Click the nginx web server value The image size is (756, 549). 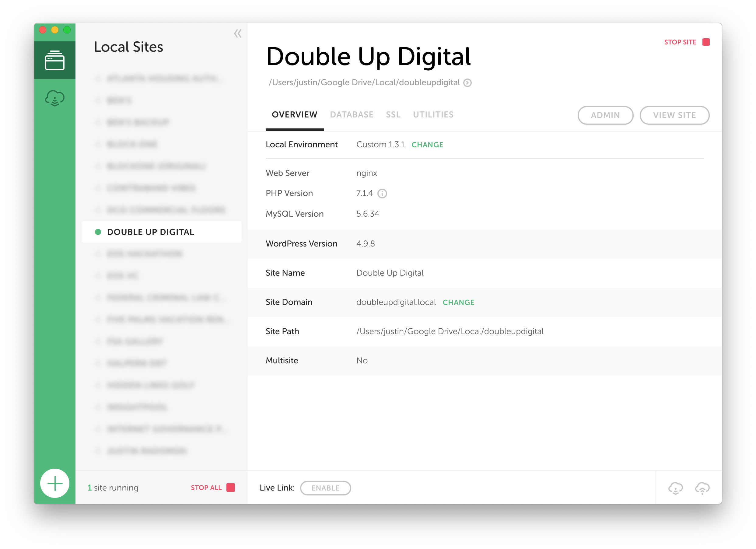coord(367,173)
